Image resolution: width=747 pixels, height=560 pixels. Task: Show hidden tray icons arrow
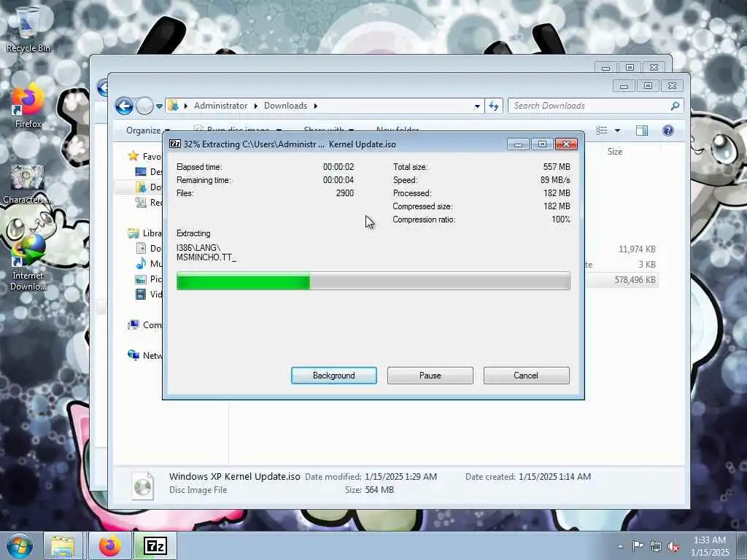click(620, 546)
